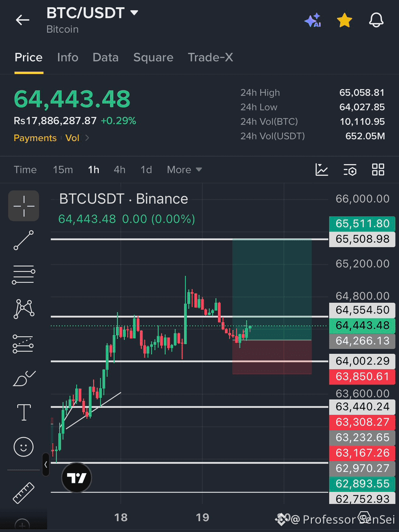Click the 62,752.93 price label
Viewport: 399px width, 532px height.
pyautogui.click(x=362, y=499)
